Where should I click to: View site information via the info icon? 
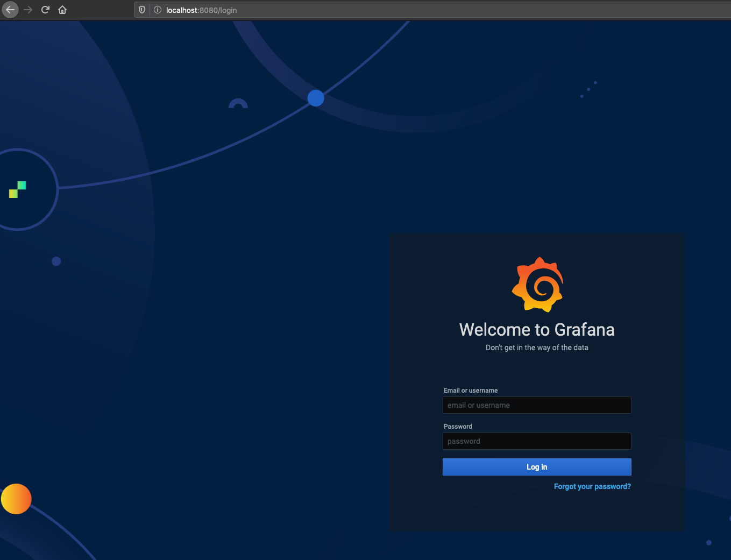click(x=158, y=10)
